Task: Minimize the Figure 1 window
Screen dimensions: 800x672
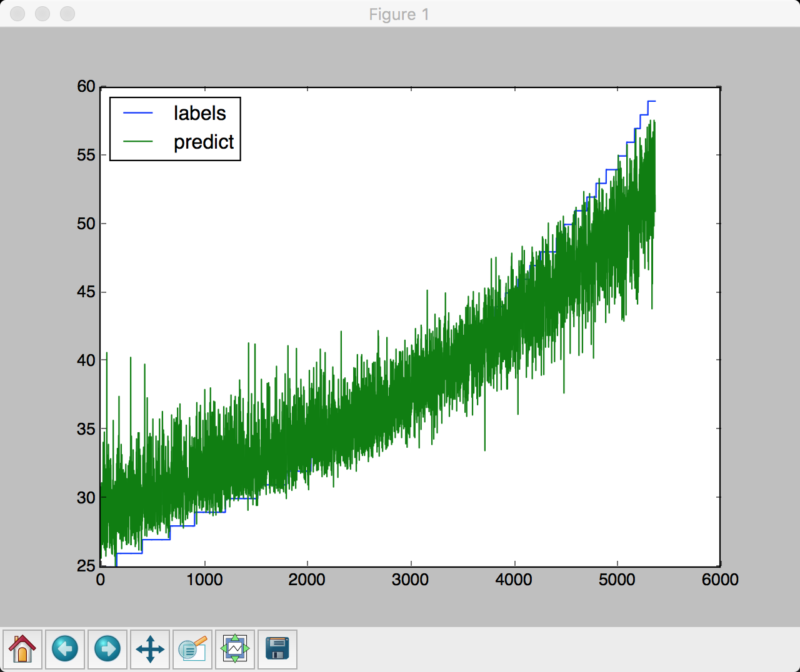Action: coord(42,14)
